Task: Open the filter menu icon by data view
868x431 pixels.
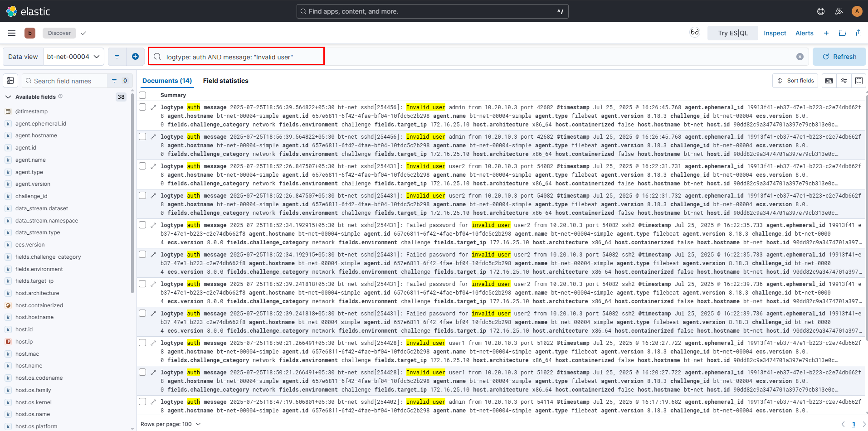Action: 117,57
